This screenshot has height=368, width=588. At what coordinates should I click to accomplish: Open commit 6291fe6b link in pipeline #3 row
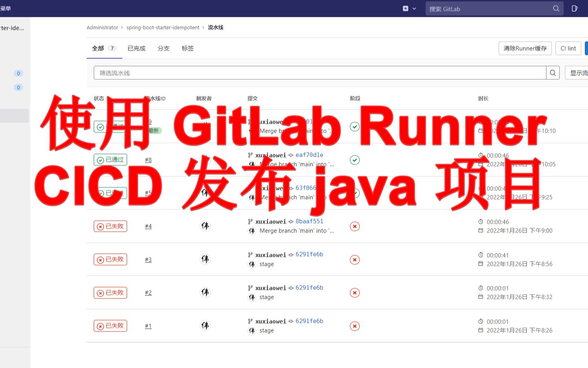[x=309, y=254]
